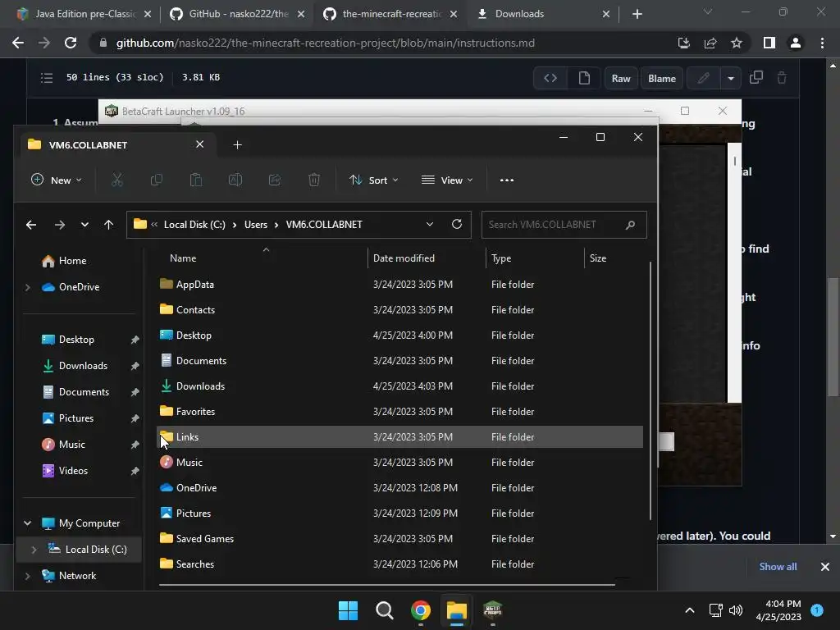Viewport: 840px width, 630px height.
Task: Open the Chrome profile icon
Action: [796, 43]
